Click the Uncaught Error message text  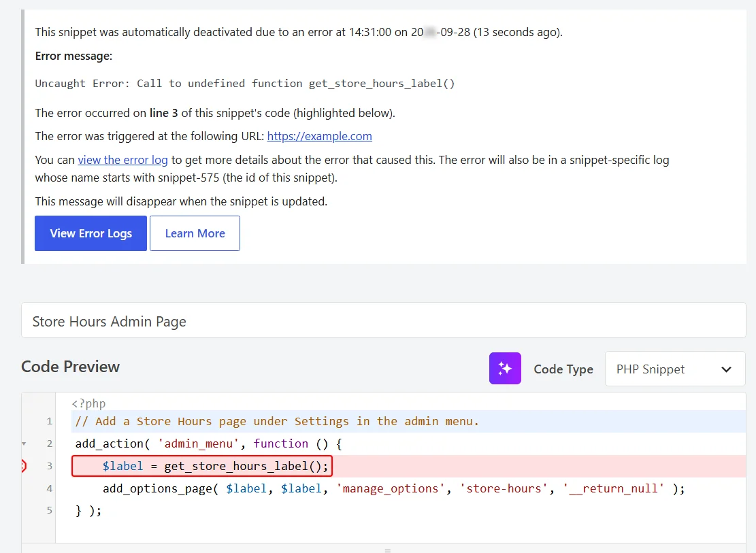point(245,84)
